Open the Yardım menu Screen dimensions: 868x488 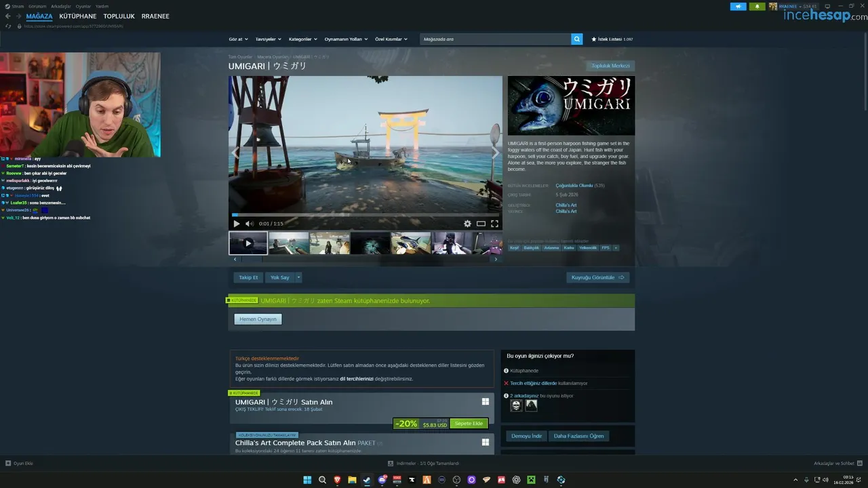pos(102,6)
